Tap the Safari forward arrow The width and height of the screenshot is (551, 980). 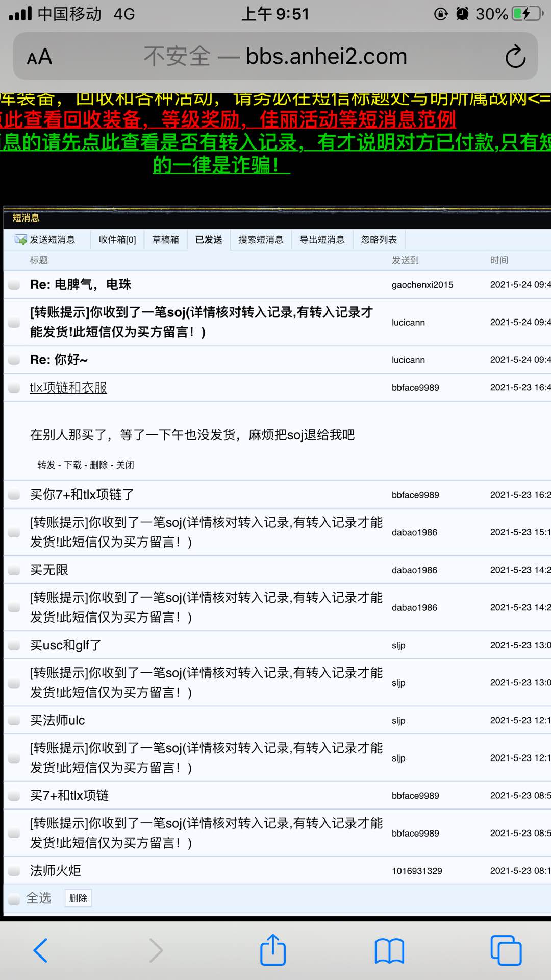click(156, 950)
